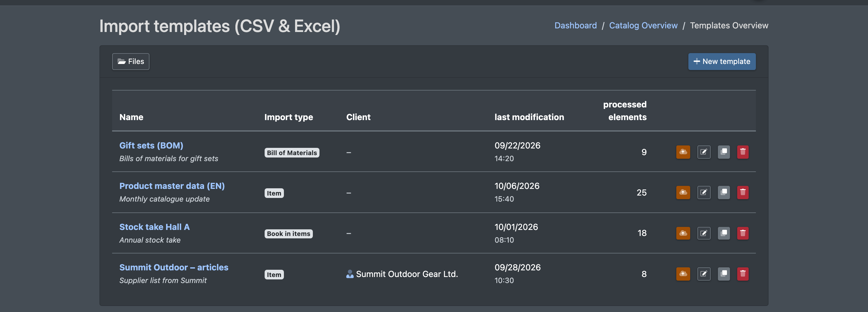Delete Summit Outdoor – articles template

coord(743,274)
